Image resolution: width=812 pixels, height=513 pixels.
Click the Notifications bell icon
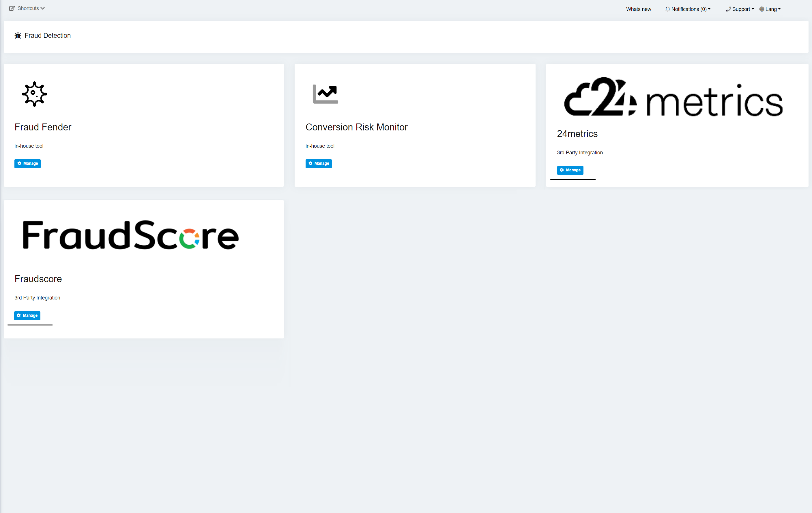(667, 9)
